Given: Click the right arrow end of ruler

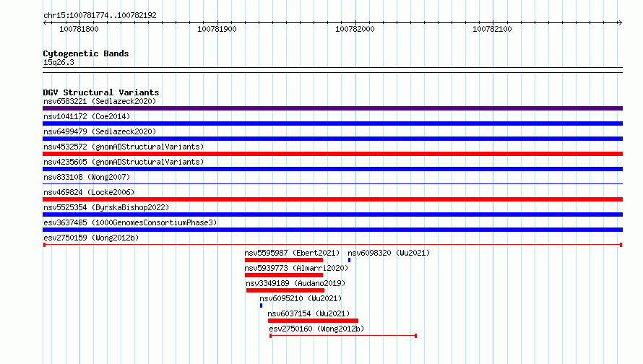Looking at the screenshot, I should pyautogui.click(x=620, y=22).
